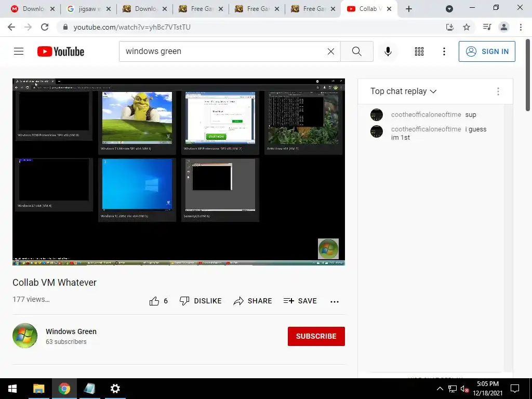This screenshot has width=532, height=399.
Task: Click cootheofficaloneoftime in the sup message
Action: click(x=426, y=115)
